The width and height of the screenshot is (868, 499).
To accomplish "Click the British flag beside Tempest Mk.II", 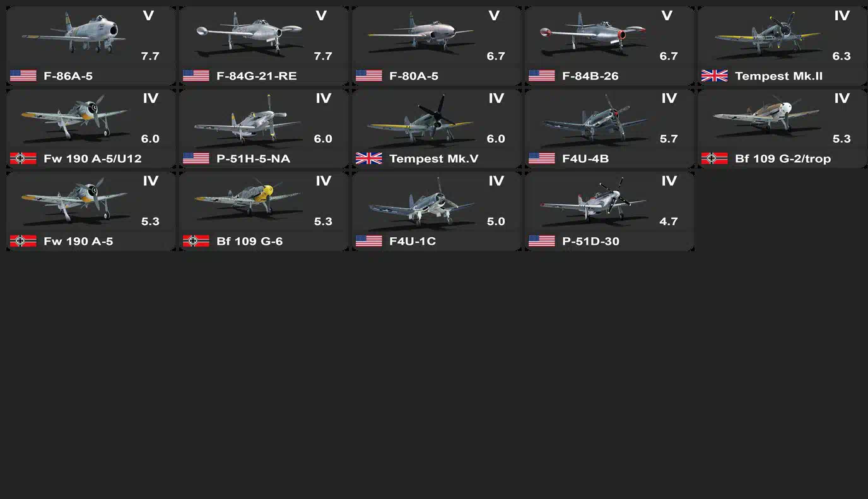I will [x=714, y=76].
